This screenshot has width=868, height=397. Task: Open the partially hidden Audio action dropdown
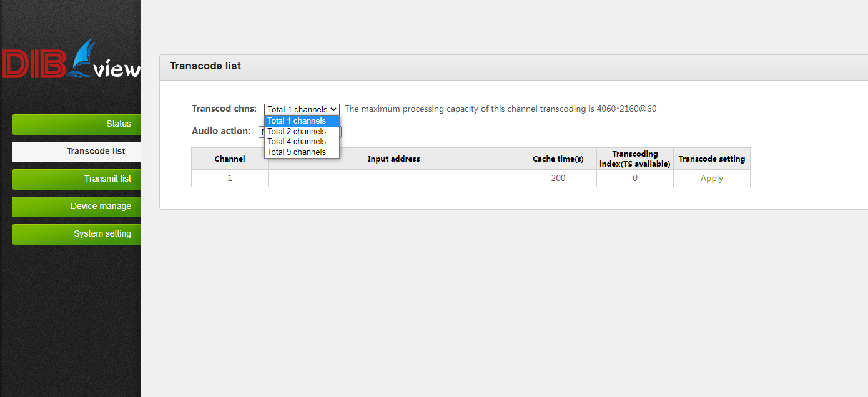pyautogui.click(x=261, y=132)
